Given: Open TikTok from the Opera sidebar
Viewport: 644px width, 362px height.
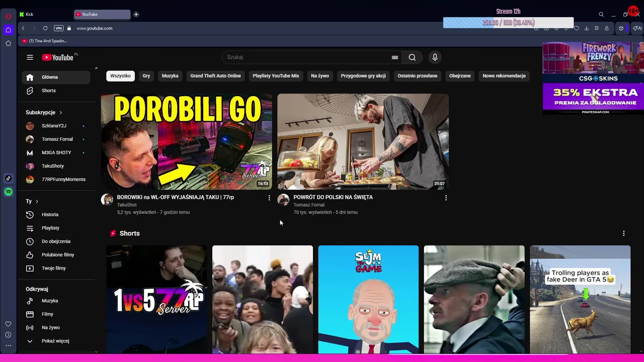Looking at the screenshot, I should click(x=8, y=178).
